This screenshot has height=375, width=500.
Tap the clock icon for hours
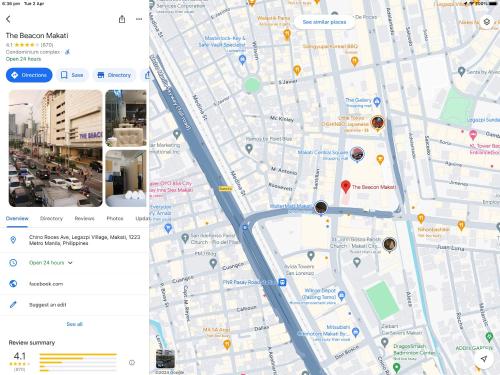(13, 263)
